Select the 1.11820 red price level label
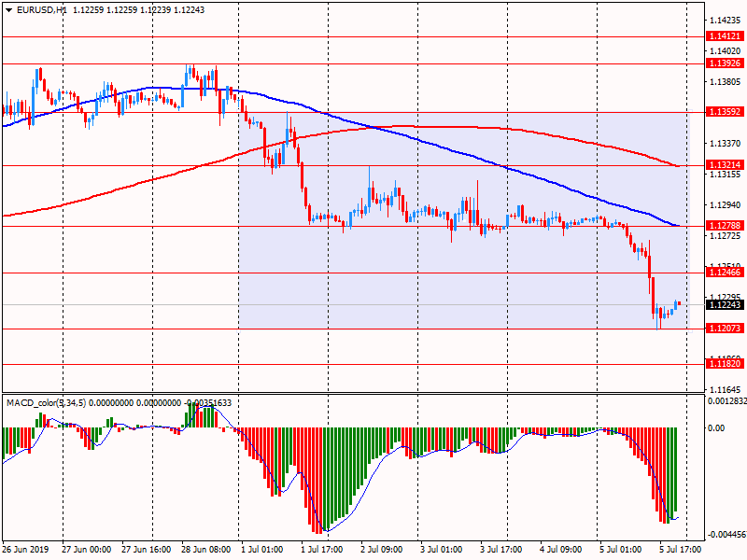747x560 pixels. [726, 364]
